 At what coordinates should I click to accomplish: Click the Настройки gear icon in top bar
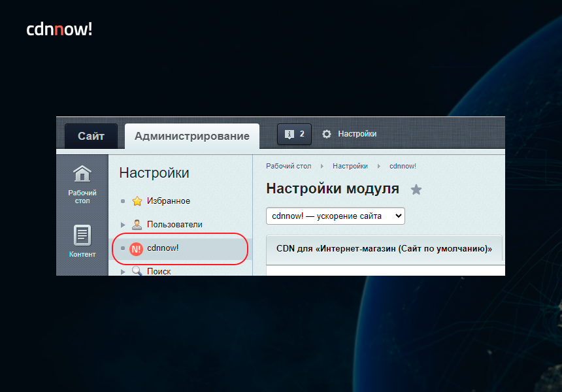pyautogui.click(x=326, y=134)
